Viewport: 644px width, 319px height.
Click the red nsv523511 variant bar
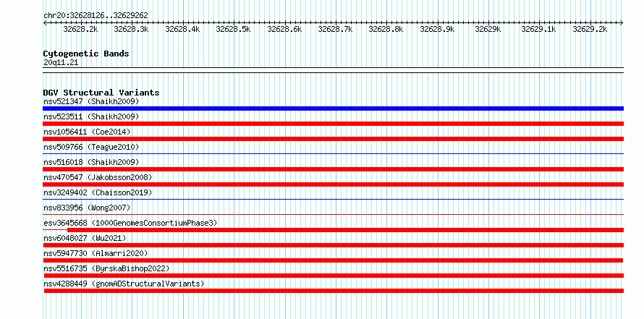(x=333, y=124)
